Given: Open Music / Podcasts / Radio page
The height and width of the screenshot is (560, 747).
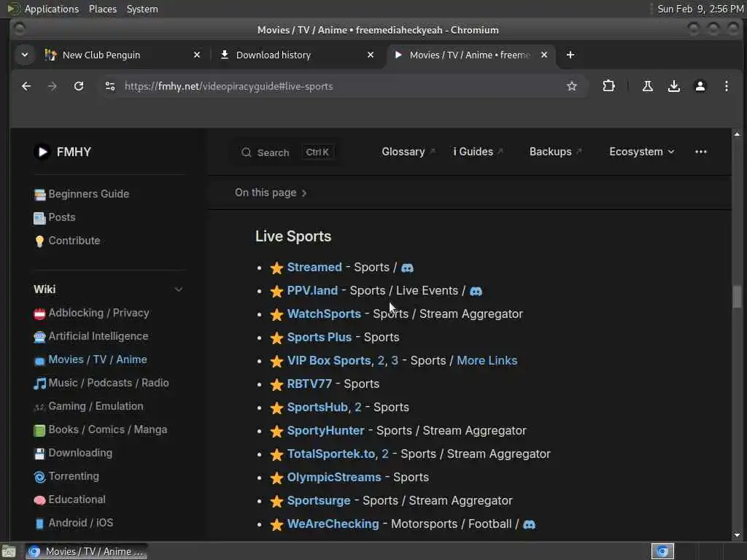Looking at the screenshot, I should (101, 383).
